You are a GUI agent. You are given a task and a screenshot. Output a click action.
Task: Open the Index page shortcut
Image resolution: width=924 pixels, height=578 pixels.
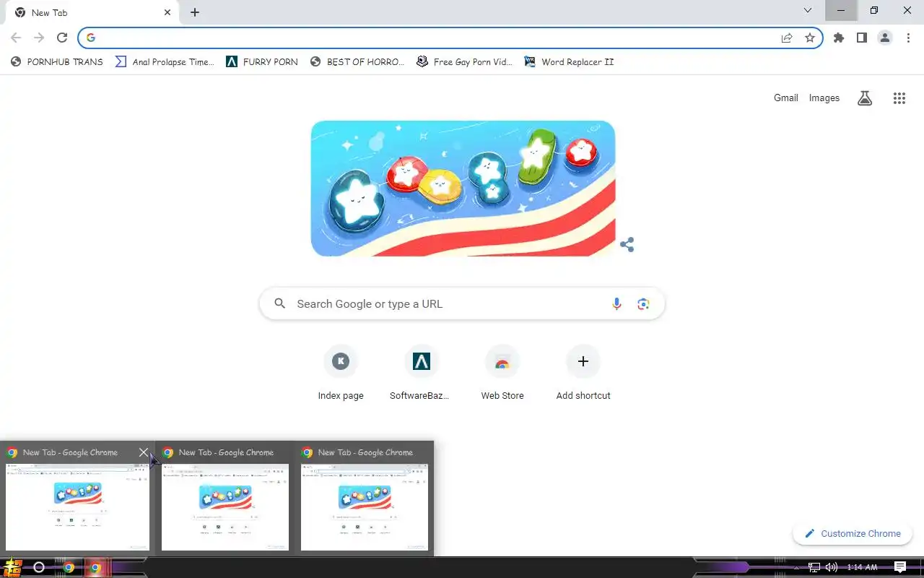341,373
